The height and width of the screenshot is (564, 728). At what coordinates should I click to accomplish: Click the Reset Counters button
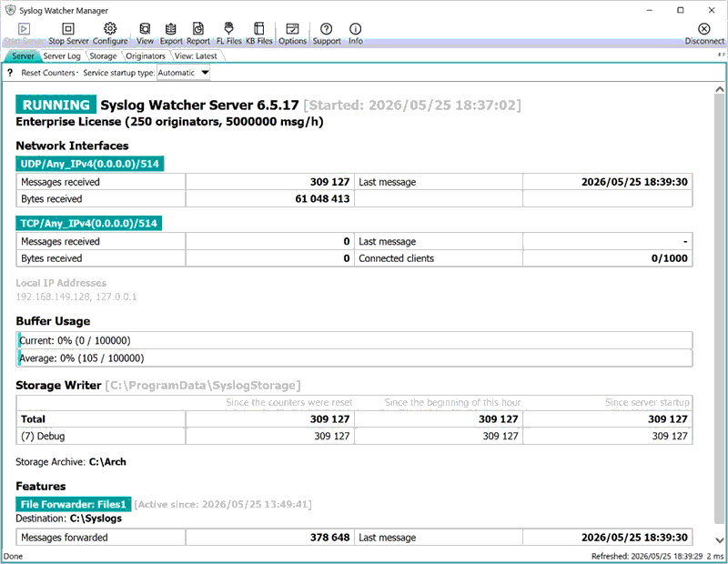(x=48, y=73)
